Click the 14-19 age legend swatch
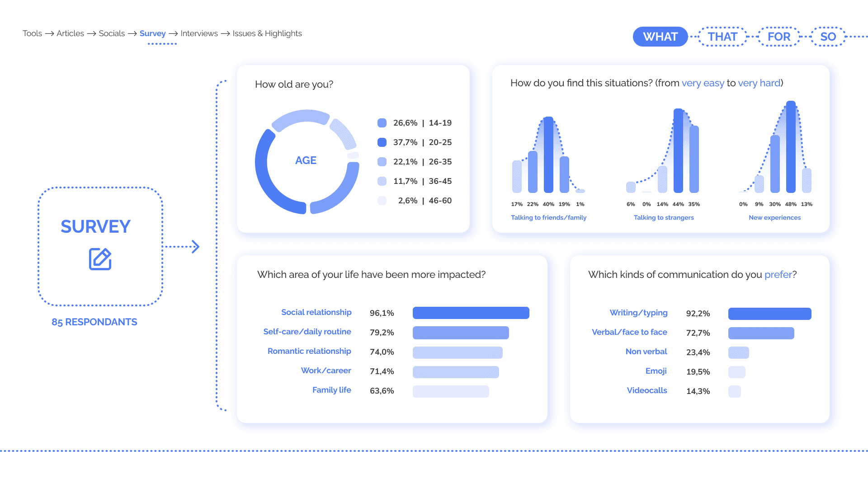 pyautogui.click(x=382, y=123)
